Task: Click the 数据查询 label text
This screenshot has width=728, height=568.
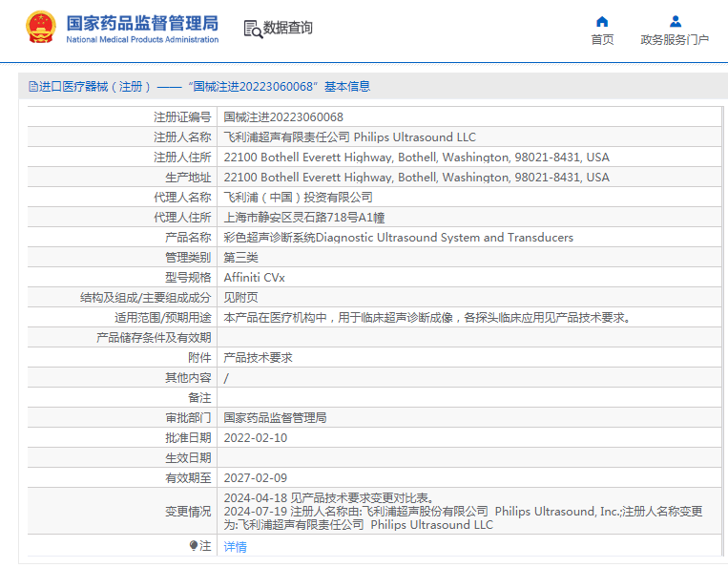Action: coord(288,29)
